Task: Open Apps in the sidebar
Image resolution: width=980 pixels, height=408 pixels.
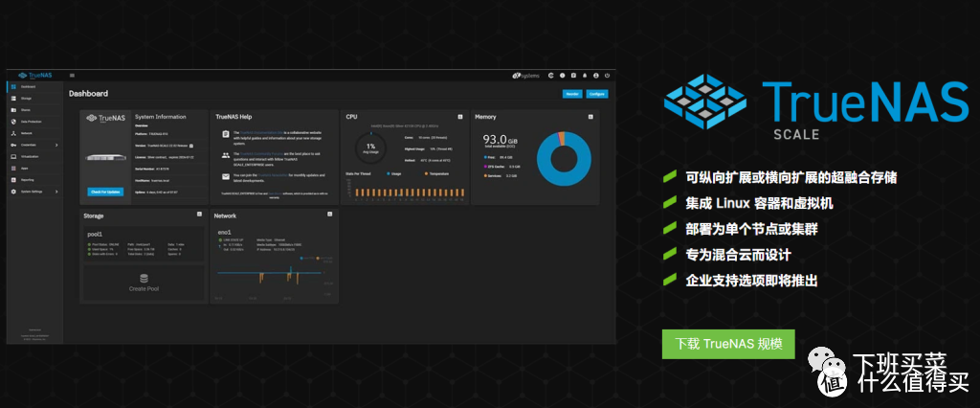Action: pyautogui.click(x=34, y=169)
